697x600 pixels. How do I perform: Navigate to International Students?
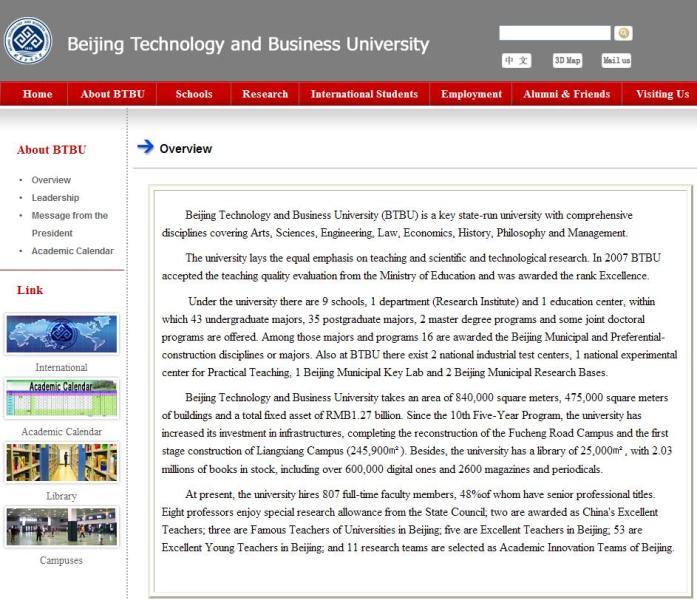[x=364, y=94]
